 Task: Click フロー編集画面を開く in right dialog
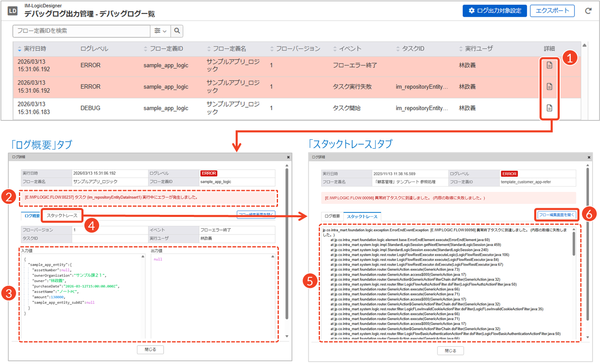556,215
